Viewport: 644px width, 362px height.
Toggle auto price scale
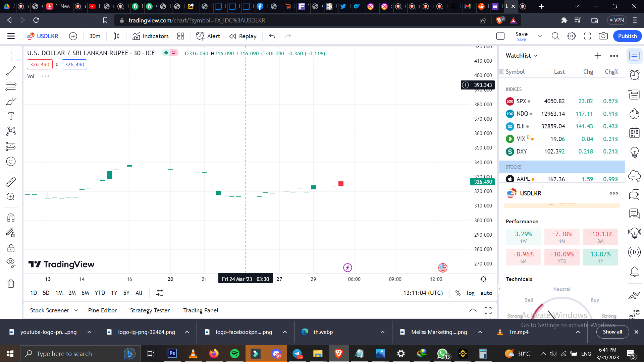[x=486, y=293]
